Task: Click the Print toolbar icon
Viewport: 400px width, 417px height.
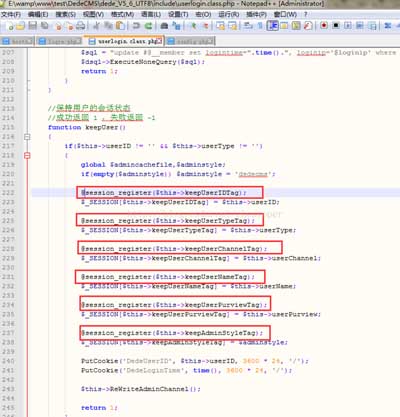Action: 80,26
